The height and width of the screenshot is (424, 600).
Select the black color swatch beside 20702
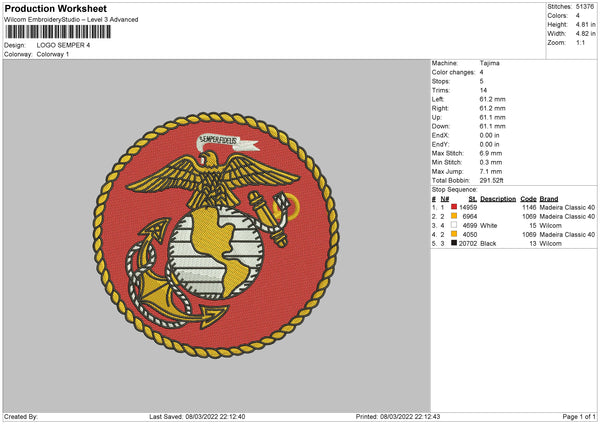[x=454, y=243]
